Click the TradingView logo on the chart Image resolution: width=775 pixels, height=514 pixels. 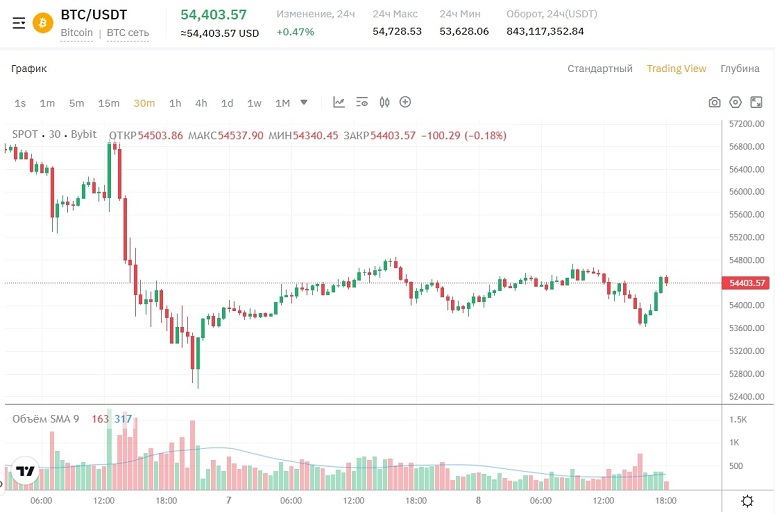click(25, 471)
